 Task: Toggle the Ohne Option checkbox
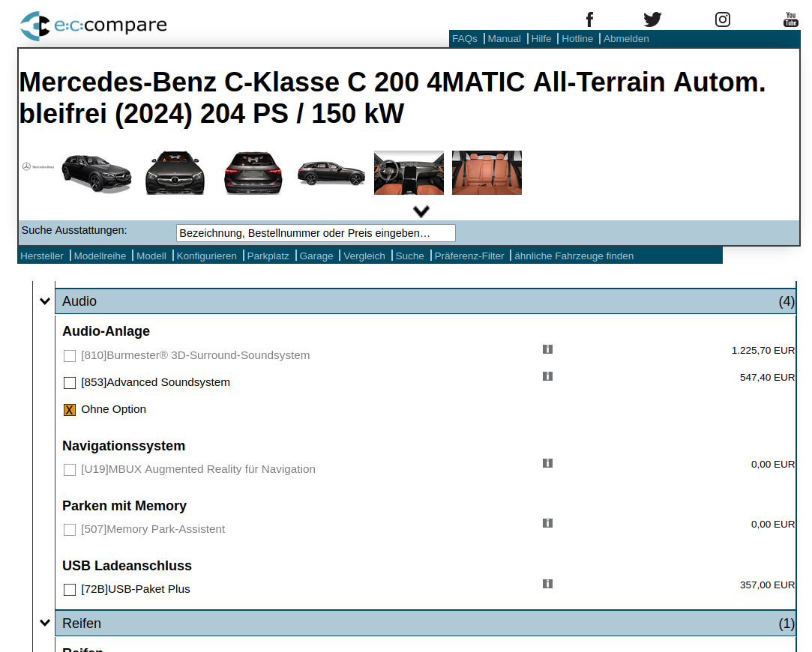[70, 410]
